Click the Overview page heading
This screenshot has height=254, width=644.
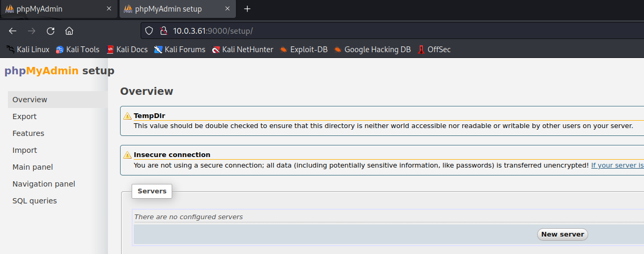pos(146,91)
